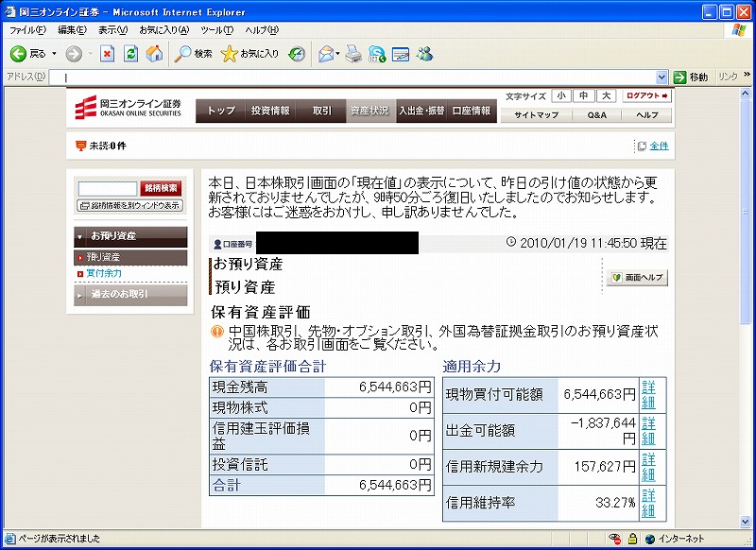
Task: Expand the 過去のお取引 sidebar section
Action: click(x=130, y=294)
